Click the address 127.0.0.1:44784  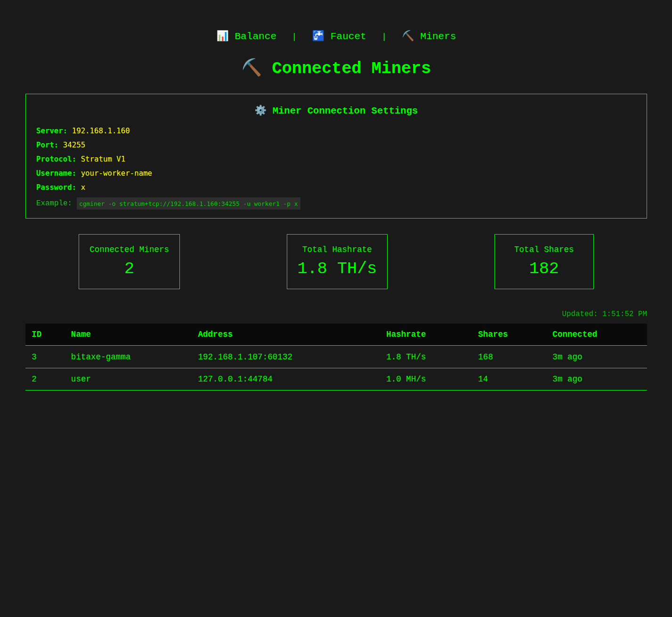[x=235, y=379]
